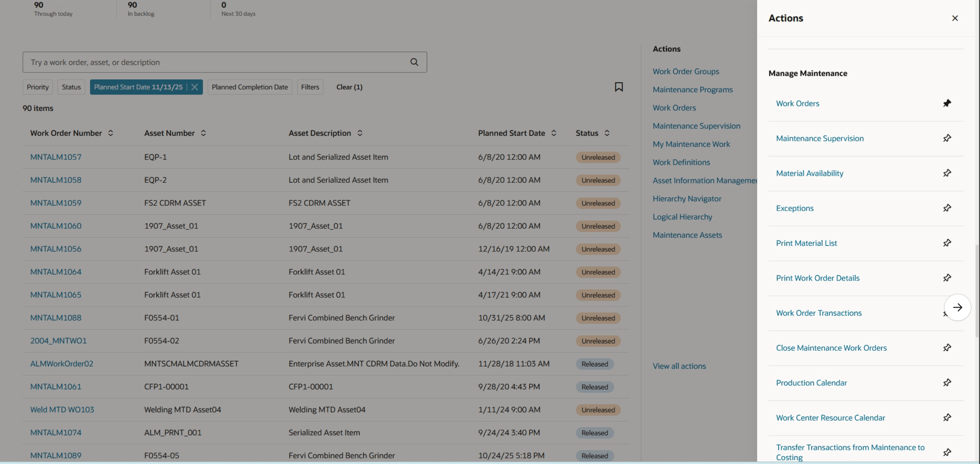This screenshot has width=980, height=464.
Task: Toggle sort on Status column
Action: (607, 133)
